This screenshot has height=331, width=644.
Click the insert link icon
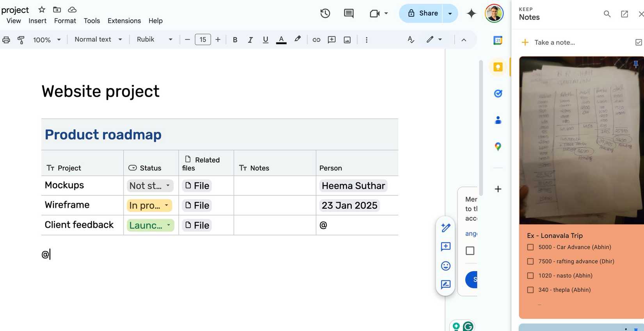316,40
